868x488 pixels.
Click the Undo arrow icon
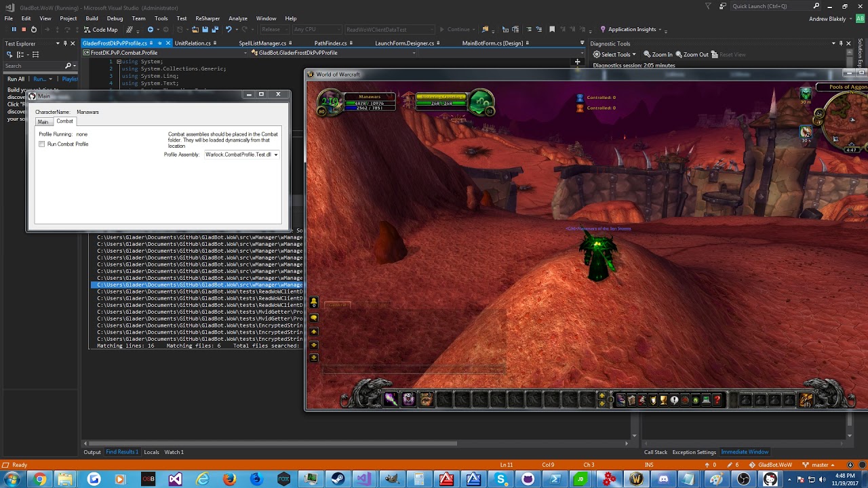229,30
